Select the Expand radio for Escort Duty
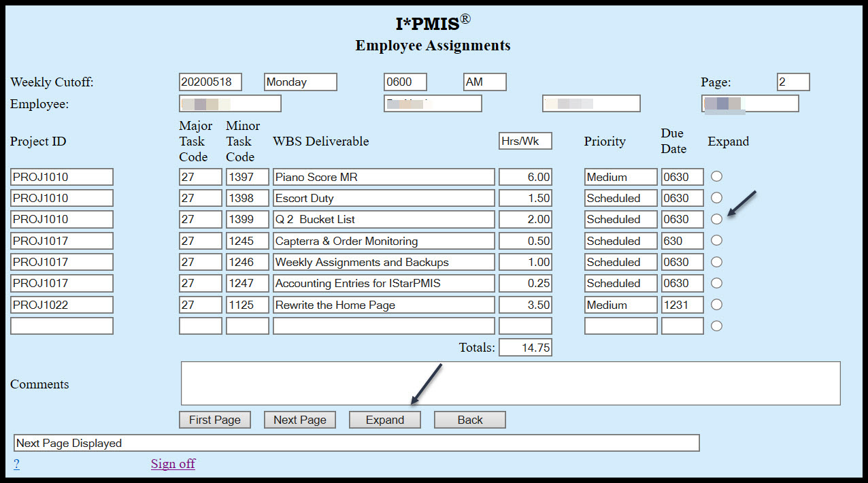Viewport: 868px width, 483px height. 716,197
